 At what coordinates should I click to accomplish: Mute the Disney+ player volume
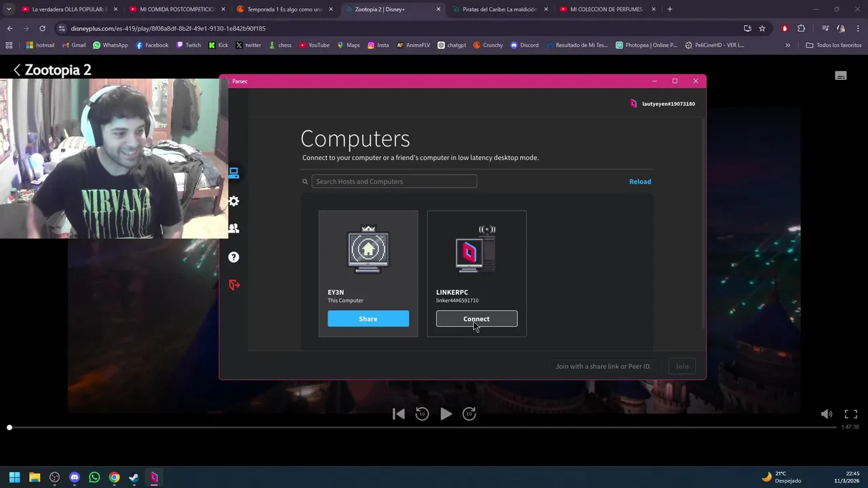[x=827, y=414]
